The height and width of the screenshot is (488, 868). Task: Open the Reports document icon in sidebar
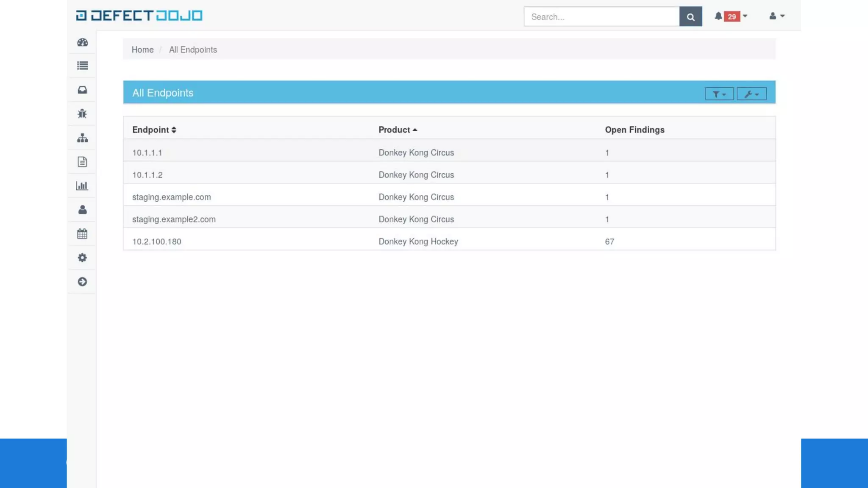click(x=82, y=162)
